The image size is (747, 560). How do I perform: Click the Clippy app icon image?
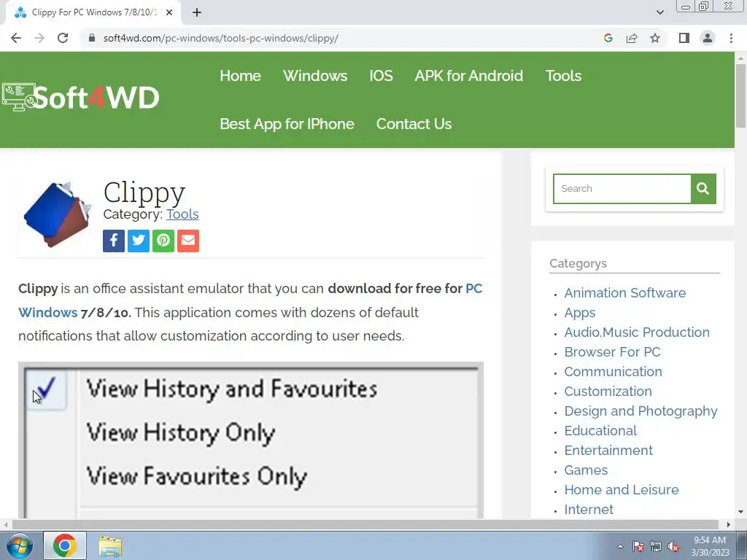(57, 214)
